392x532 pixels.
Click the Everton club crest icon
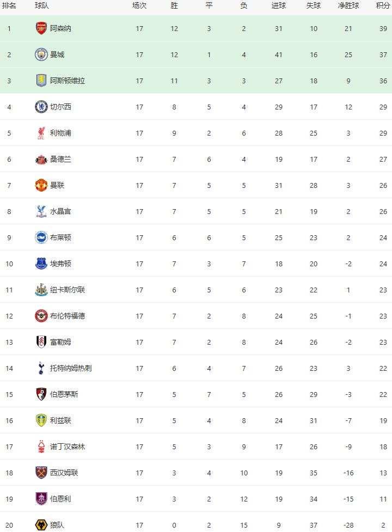tap(41, 264)
